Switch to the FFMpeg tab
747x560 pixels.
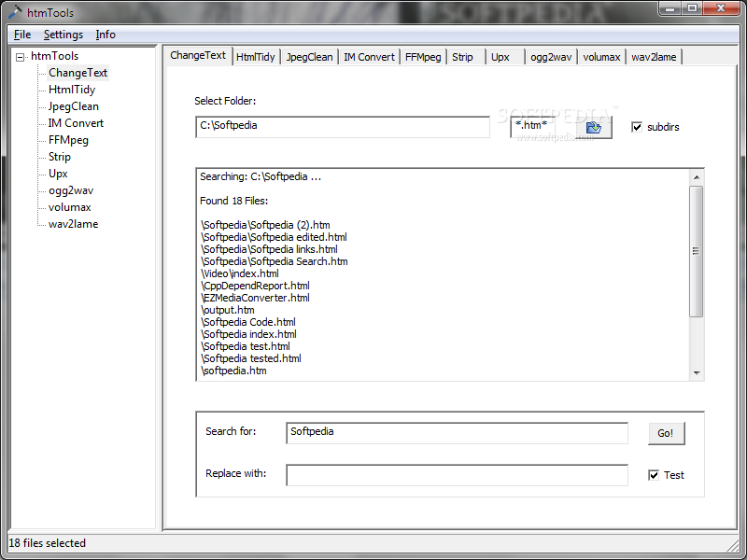[423, 57]
